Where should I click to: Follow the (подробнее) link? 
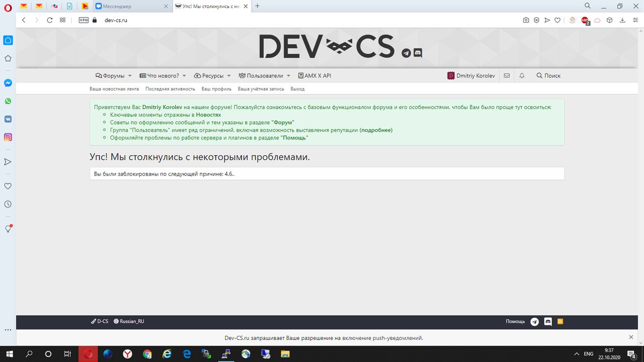point(376,130)
